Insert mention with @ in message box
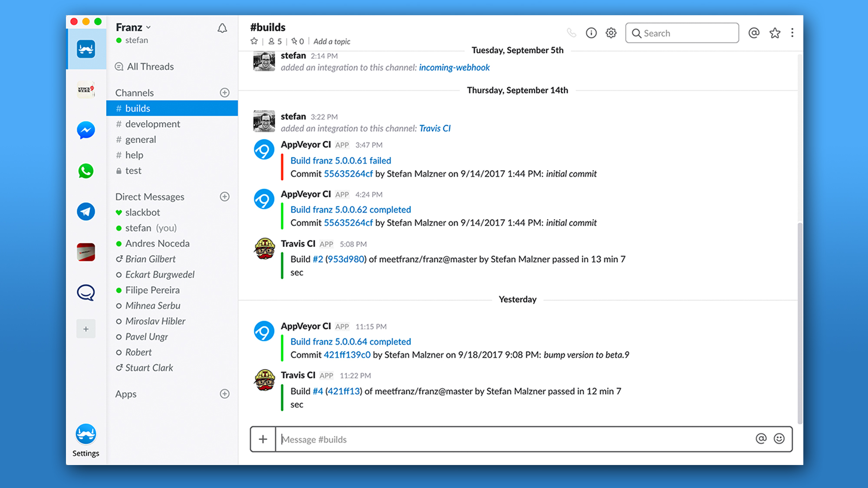The width and height of the screenshot is (868, 488). click(761, 439)
